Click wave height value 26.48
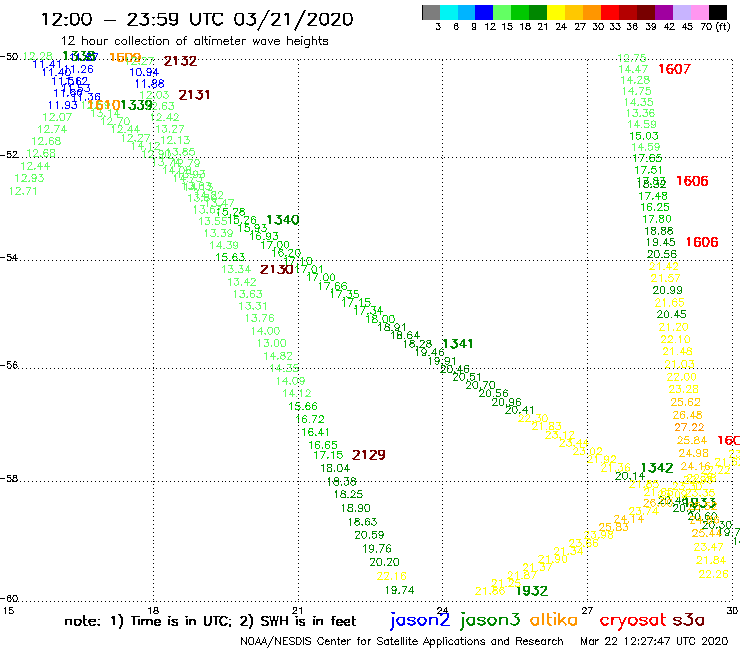This screenshot has height=650, width=740. pos(687,415)
